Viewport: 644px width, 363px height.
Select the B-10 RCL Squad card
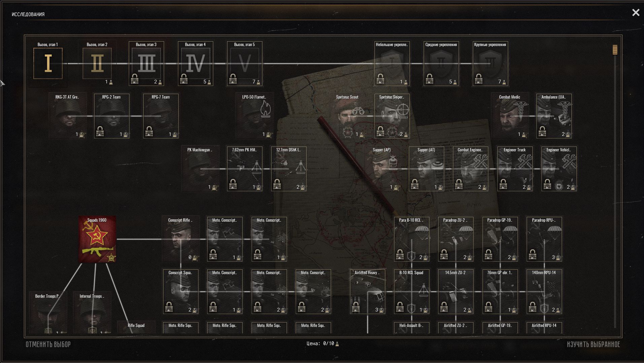pos(412,292)
